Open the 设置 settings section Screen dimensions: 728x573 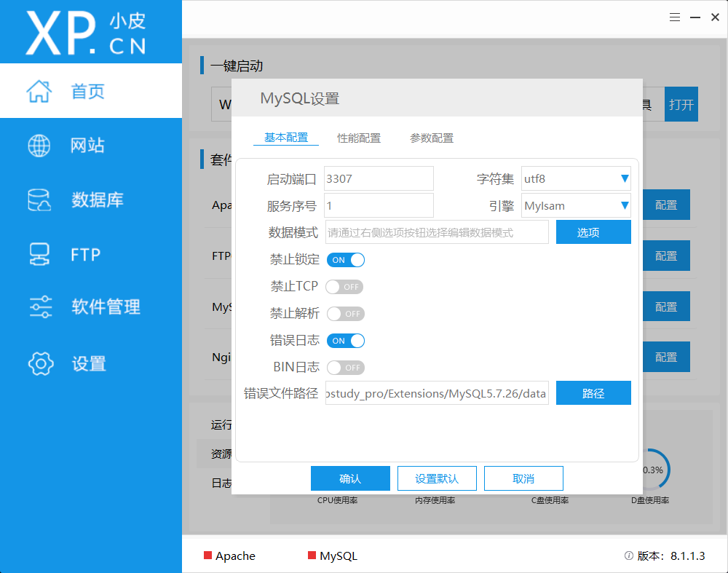[87, 363]
